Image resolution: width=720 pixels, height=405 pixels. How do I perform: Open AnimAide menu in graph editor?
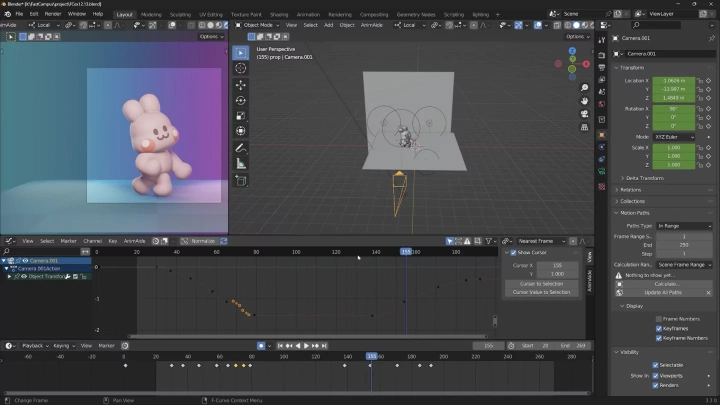click(135, 241)
